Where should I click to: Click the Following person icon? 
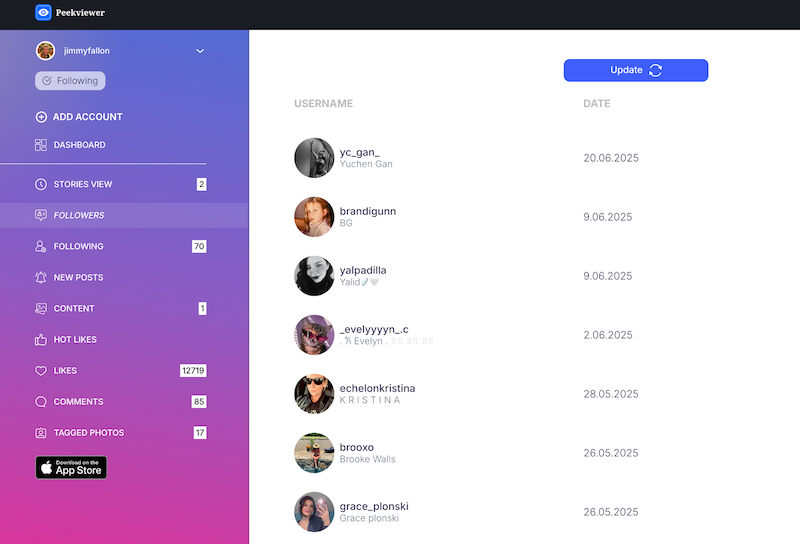coord(41,246)
